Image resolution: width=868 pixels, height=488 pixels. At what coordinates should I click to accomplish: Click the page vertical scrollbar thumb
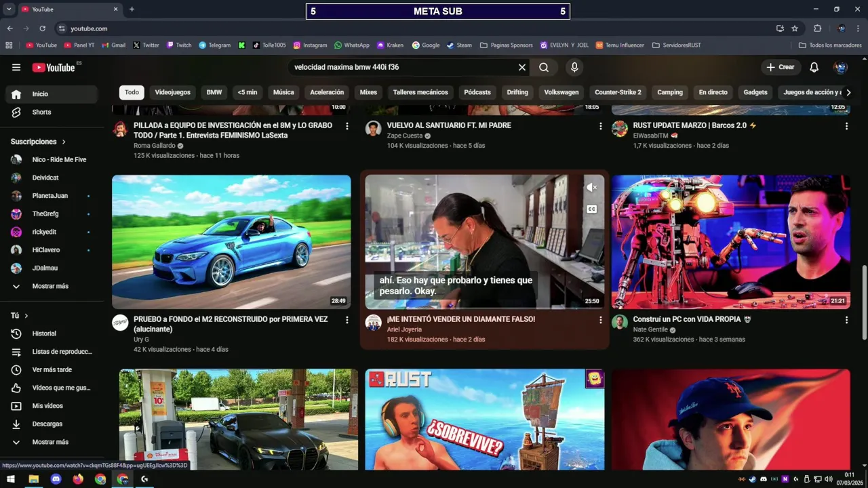[864, 303]
